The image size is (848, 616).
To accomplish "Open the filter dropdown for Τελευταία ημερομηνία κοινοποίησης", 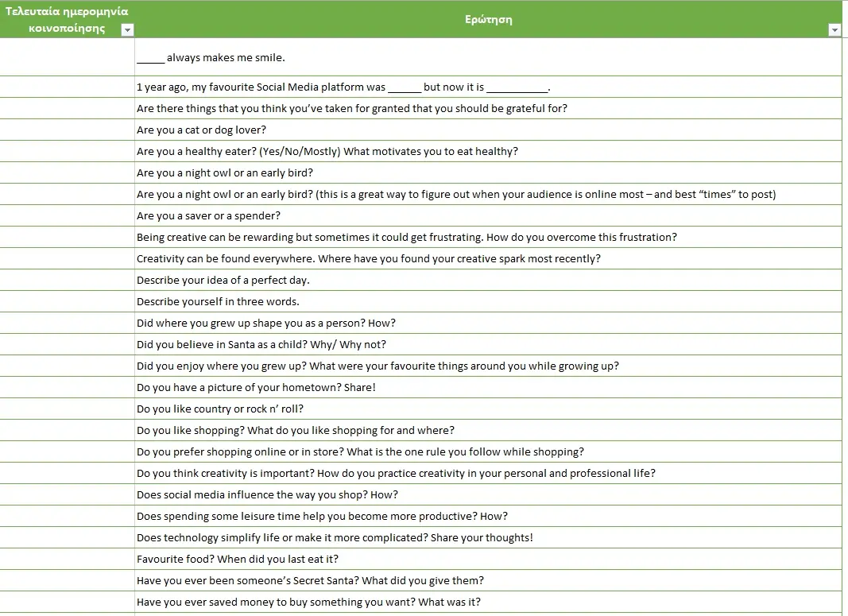I will point(128,29).
